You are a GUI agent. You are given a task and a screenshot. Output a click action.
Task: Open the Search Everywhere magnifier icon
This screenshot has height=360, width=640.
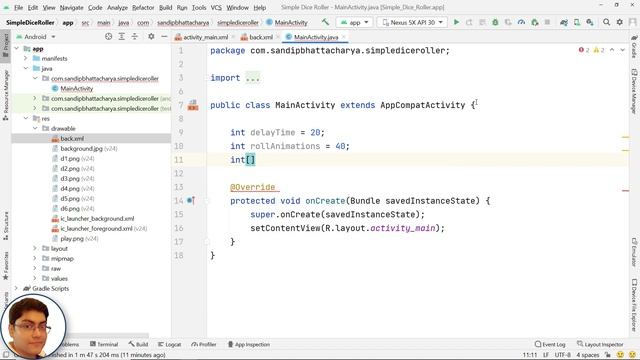pyautogui.click(x=607, y=22)
